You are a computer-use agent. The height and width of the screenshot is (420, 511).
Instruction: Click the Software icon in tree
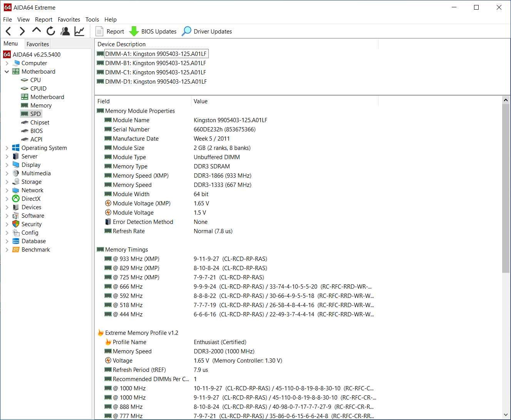[16, 216]
